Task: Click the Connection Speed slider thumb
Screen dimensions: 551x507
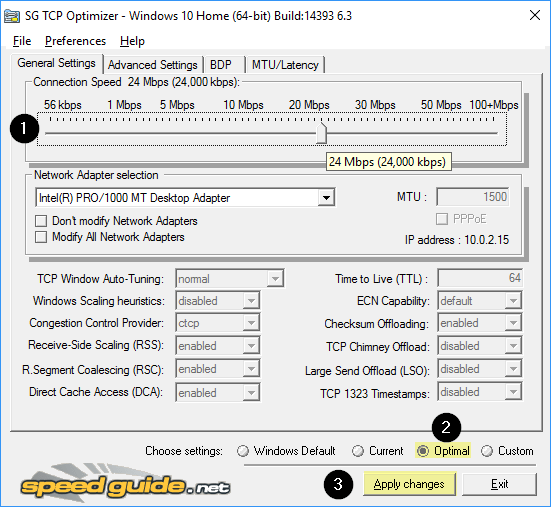Action: point(321,133)
